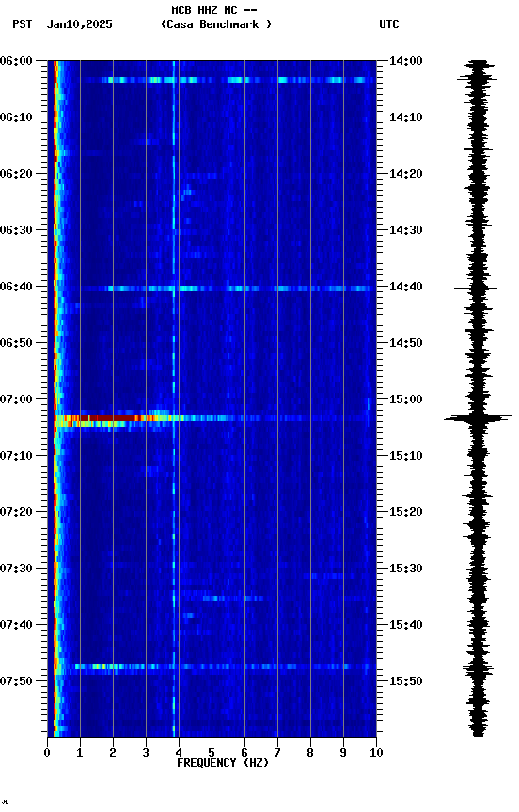
Task: Click the 1 Hz frequency tick label
Action: coord(80,753)
